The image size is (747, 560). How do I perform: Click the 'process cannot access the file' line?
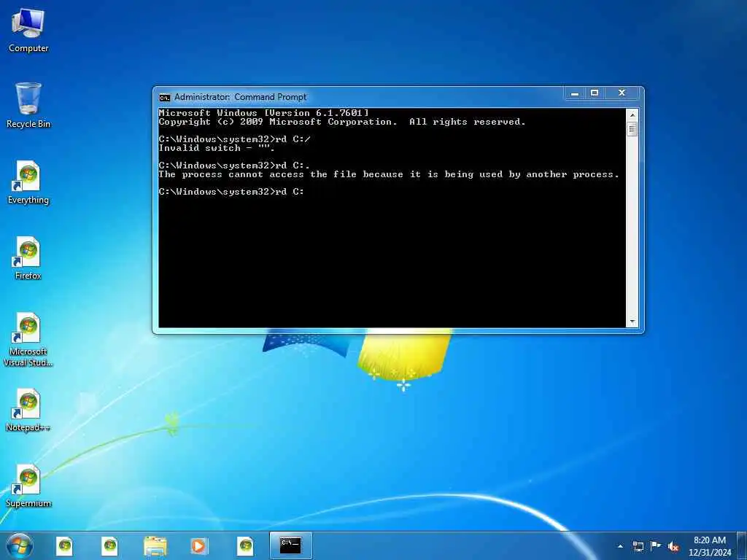pyautogui.click(x=389, y=174)
